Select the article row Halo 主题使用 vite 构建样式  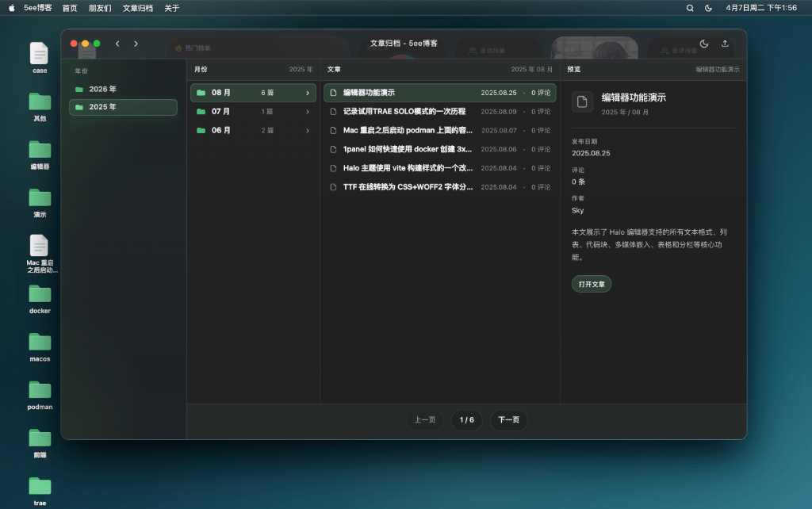(412, 168)
